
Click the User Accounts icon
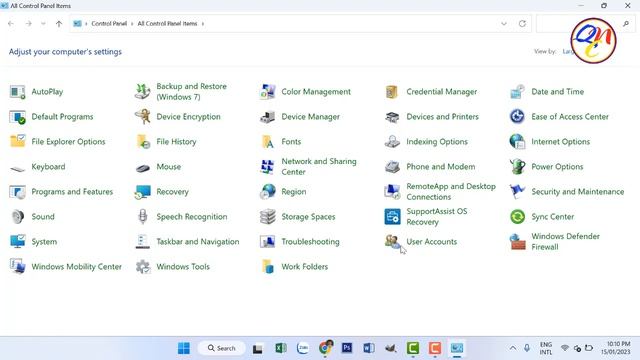coord(392,242)
